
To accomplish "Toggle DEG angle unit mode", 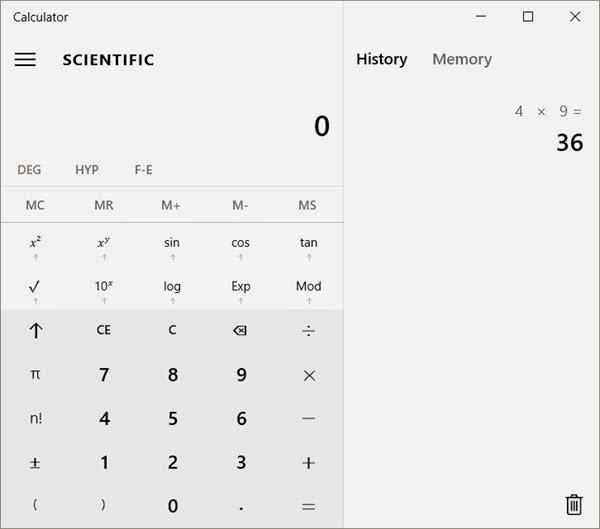I will (x=29, y=170).
